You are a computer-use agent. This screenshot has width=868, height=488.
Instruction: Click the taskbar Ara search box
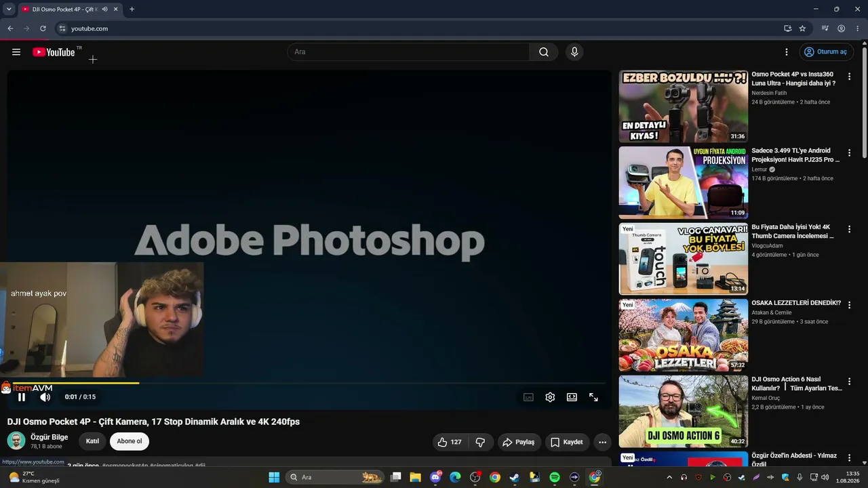(x=335, y=477)
